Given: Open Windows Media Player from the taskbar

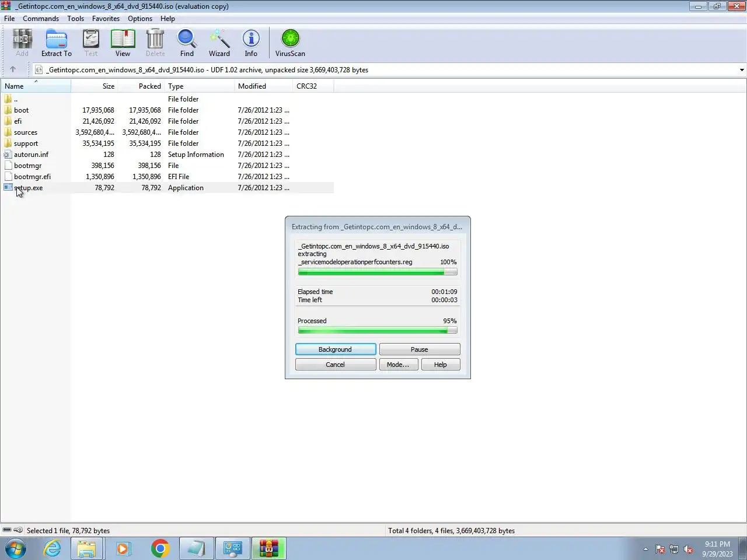Looking at the screenshot, I should [x=123, y=548].
